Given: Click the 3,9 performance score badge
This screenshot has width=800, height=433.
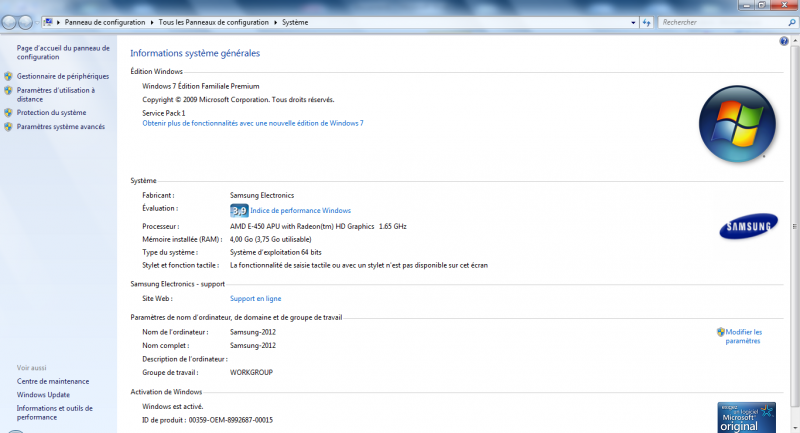Looking at the screenshot, I should 239,210.
